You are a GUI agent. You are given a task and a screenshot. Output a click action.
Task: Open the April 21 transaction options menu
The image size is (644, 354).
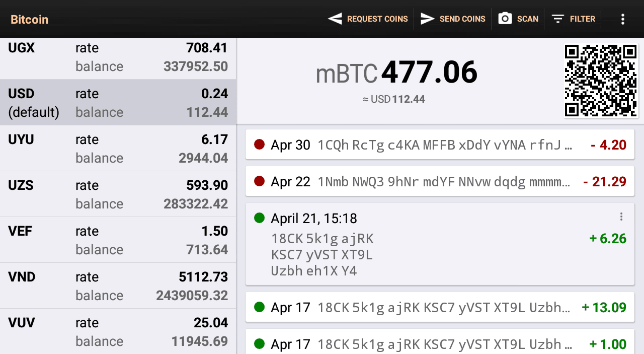click(x=622, y=217)
